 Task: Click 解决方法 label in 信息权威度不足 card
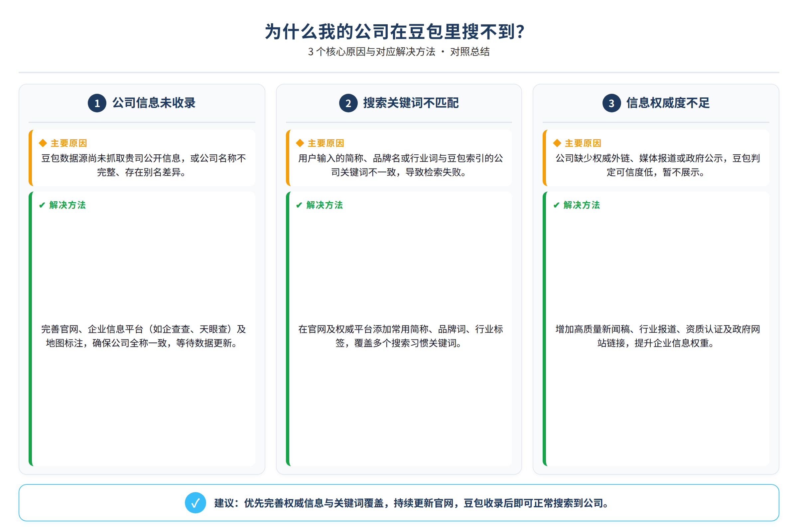pyautogui.click(x=582, y=205)
